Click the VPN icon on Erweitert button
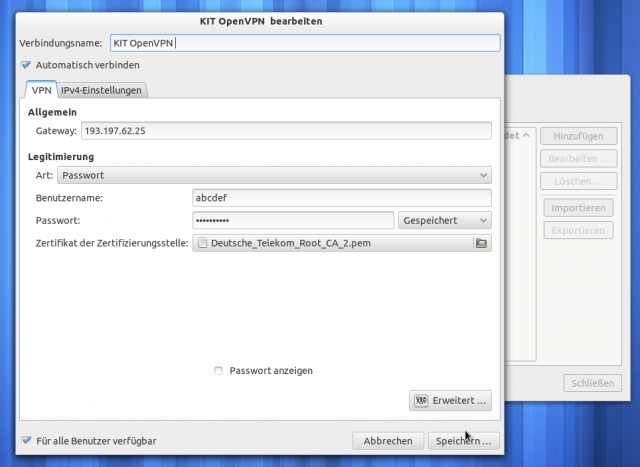640x467 pixels. 421,400
